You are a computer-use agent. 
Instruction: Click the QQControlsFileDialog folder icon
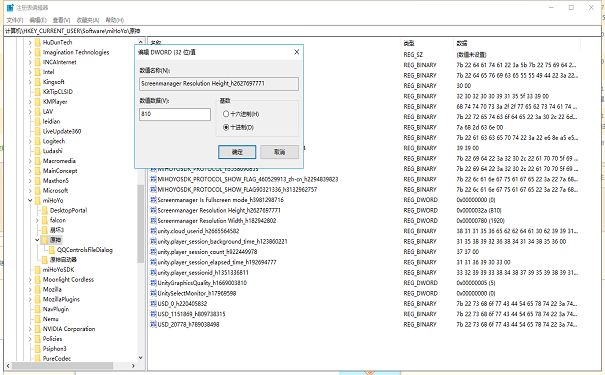(x=52, y=250)
